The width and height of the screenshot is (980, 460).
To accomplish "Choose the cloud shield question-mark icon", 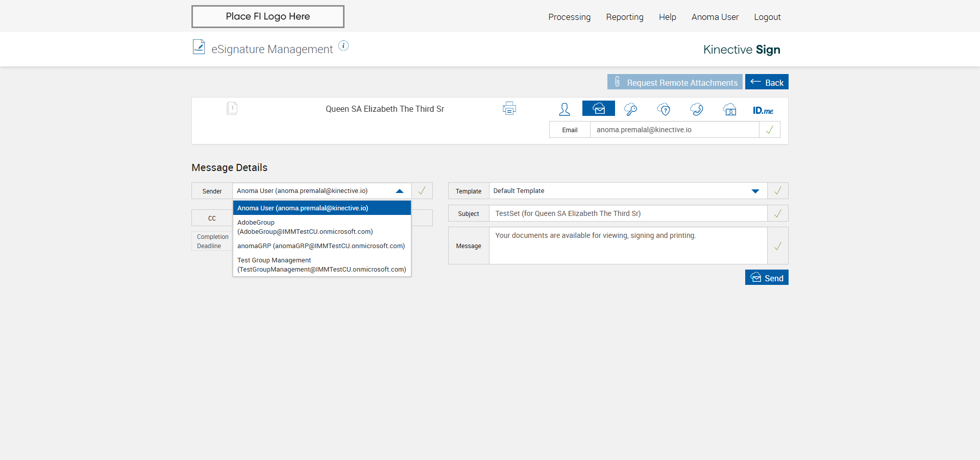I will pos(664,109).
